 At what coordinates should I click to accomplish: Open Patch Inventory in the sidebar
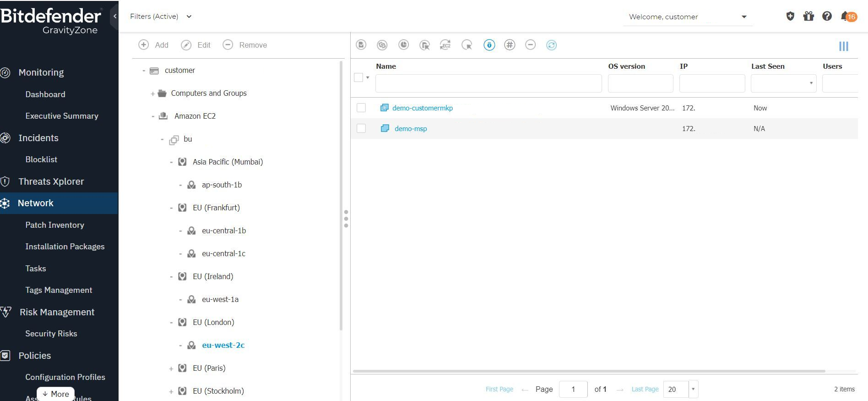click(x=54, y=225)
